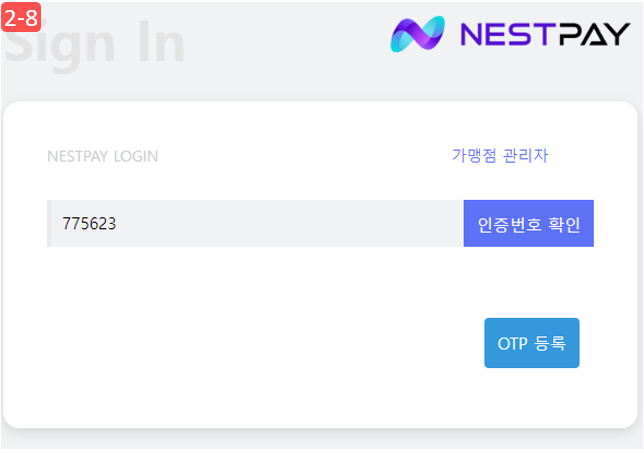Screen dimensions: 644x454
Task: Click the red 2-8 badge
Action: (21, 17)
